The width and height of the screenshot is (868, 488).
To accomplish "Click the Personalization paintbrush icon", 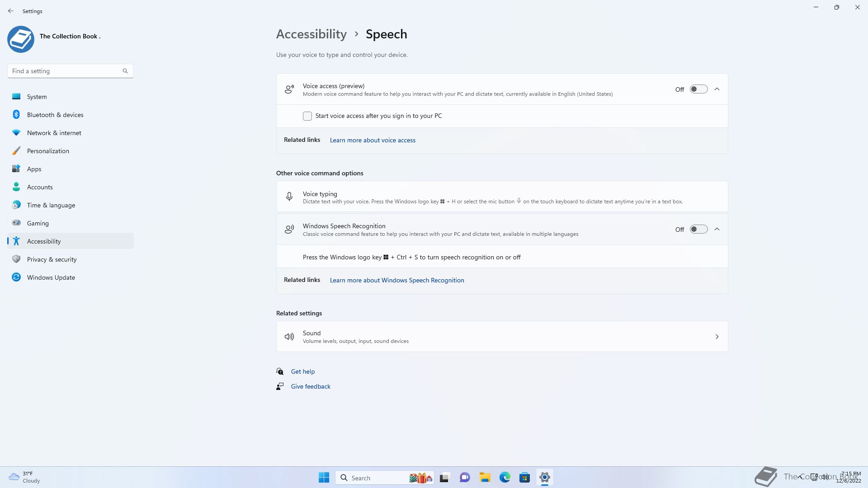I will coord(16,150).
